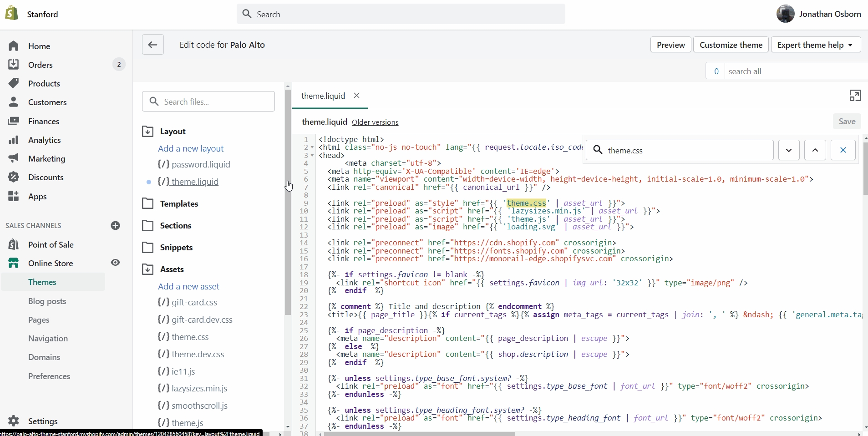Open the Apps section in the sidebar
Screen dimensions: 868x436
(37, 197)
